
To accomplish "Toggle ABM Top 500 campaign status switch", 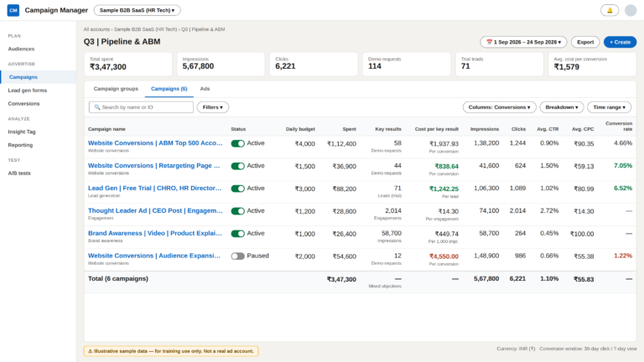I will (238, 143).
